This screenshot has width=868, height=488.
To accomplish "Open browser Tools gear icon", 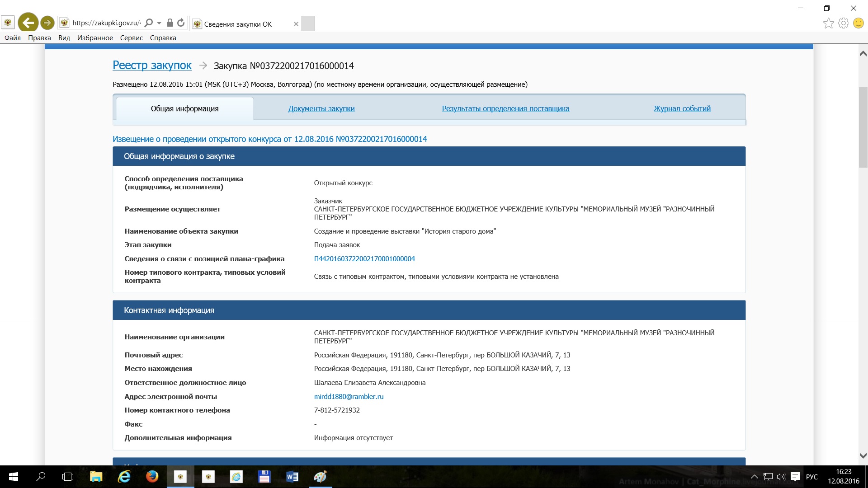I will [x=843, y=23].
